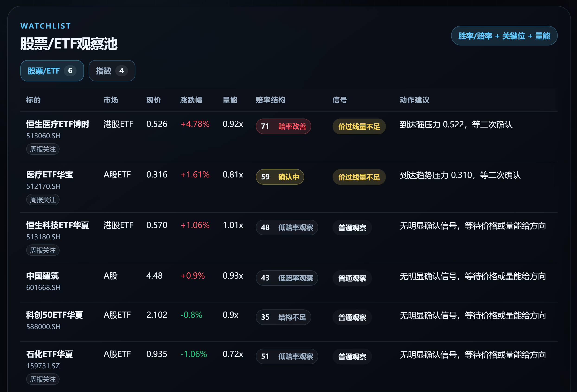This screenshot has height=392, width=577.
Task: Click ticker code 588000.SH
Action: pos(43,327)
